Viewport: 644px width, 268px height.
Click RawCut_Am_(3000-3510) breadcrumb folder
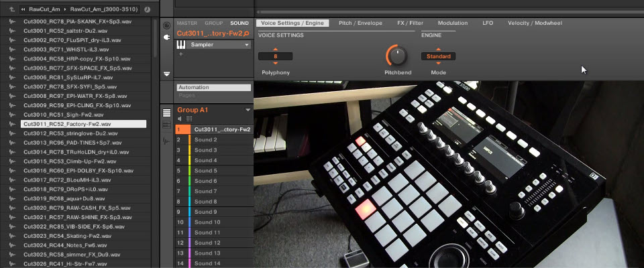coord(105,9)
